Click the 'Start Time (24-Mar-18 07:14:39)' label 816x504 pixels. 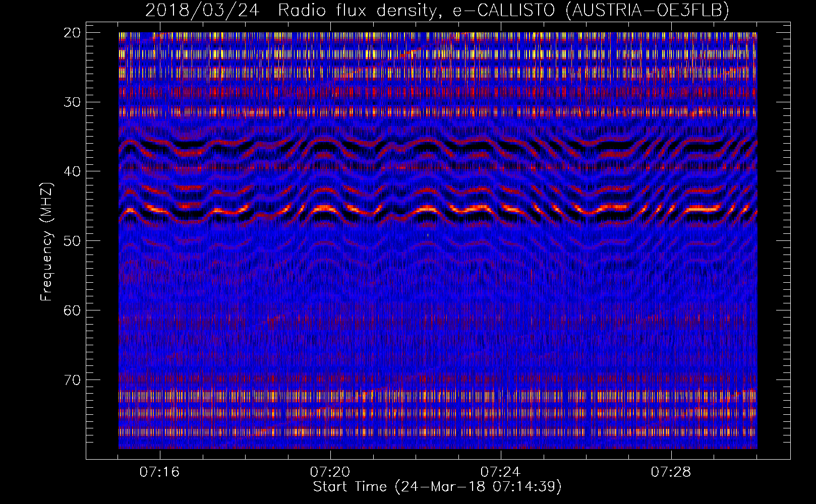pos(437,487)
